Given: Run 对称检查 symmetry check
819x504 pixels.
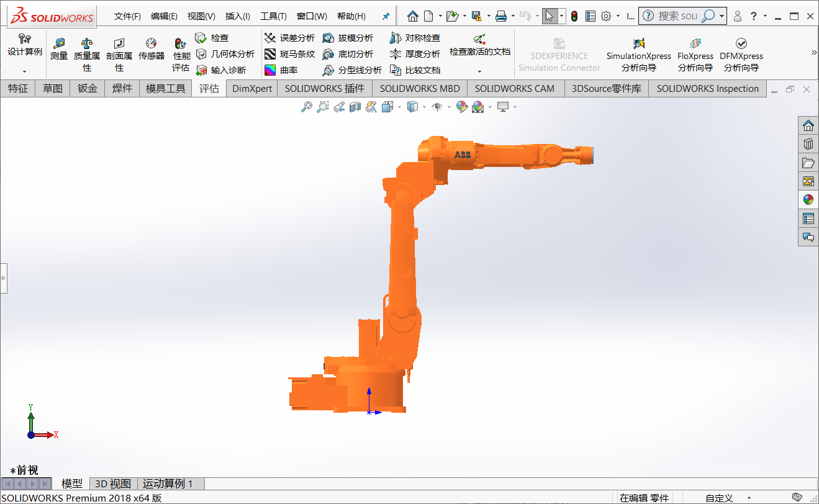Looking at the screenshot, I should 415,38.
